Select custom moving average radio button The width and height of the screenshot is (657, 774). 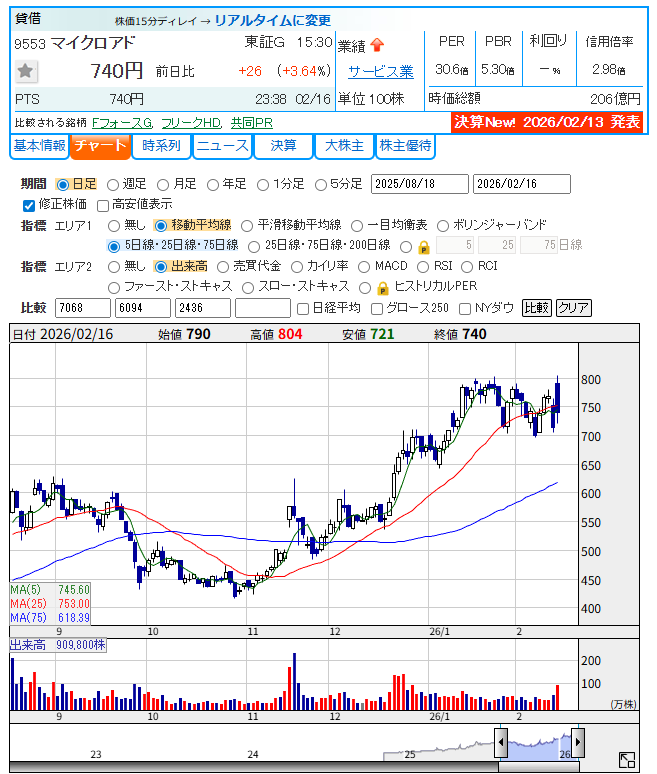point(406,246)
